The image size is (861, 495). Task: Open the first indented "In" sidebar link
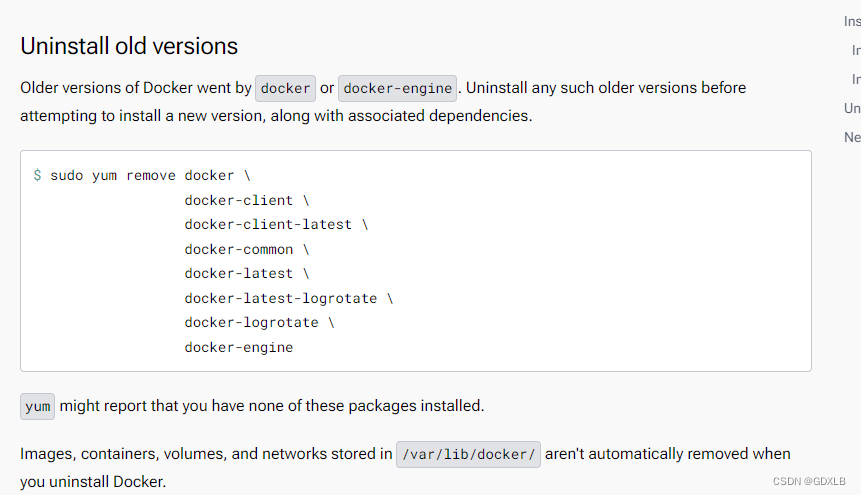coord(856,51)
